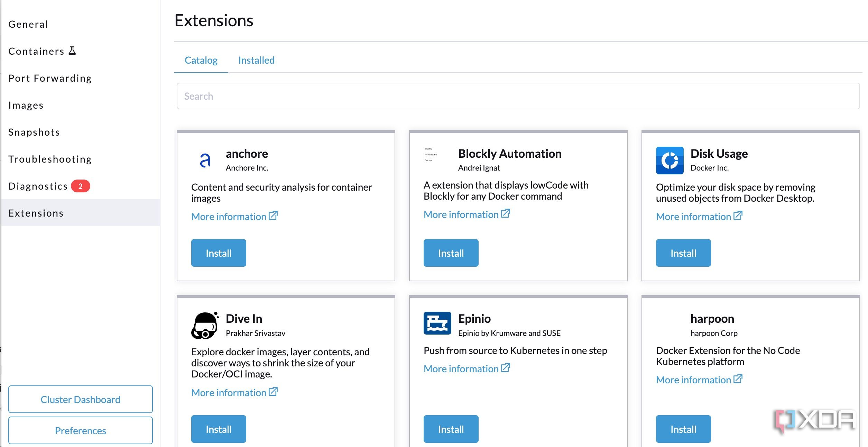Click the Blockly Automation logo thumbnail

tap(431, 155)
